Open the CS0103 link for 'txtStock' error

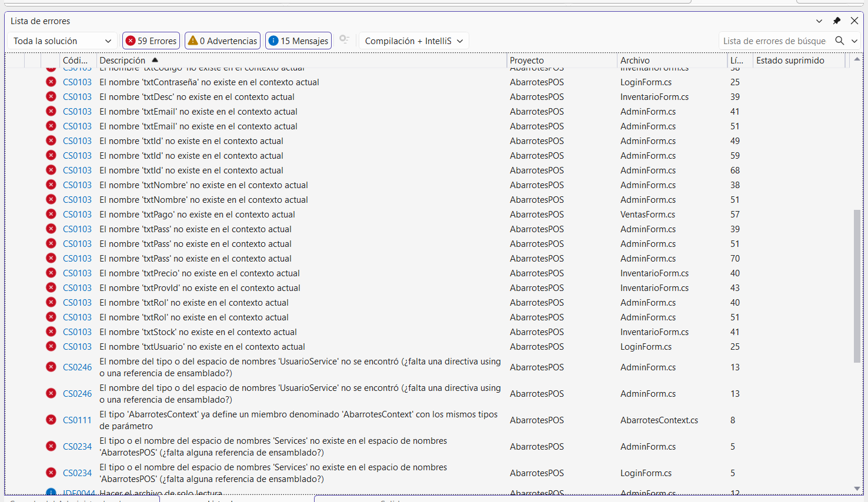pyautogui.click(x=77, y=332)
